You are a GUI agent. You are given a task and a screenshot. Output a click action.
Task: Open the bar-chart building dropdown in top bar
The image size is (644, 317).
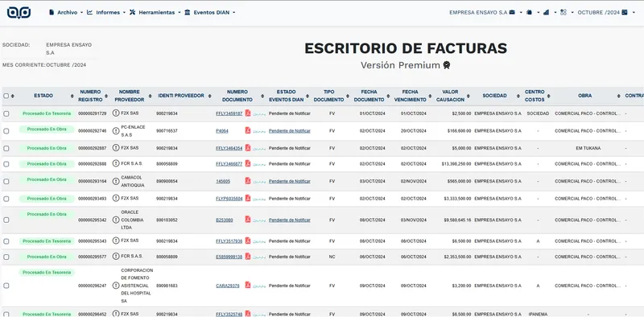click(550, 12)
